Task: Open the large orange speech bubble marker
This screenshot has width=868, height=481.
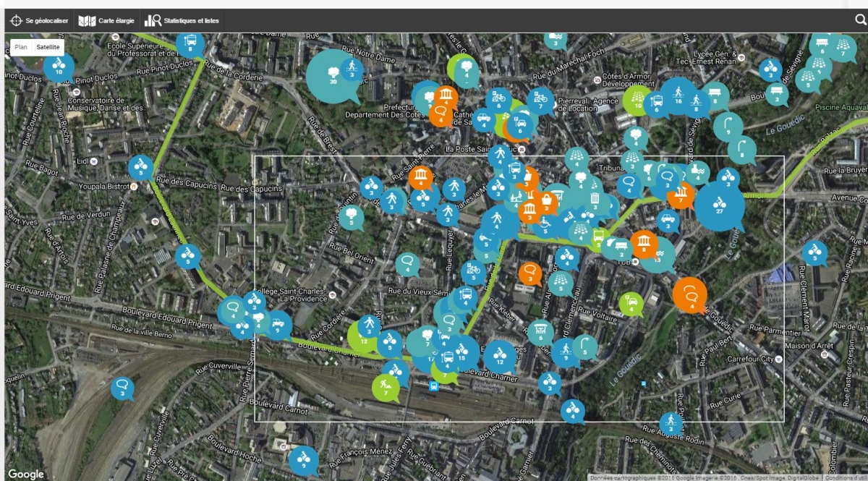Action: tap(689, 295)
